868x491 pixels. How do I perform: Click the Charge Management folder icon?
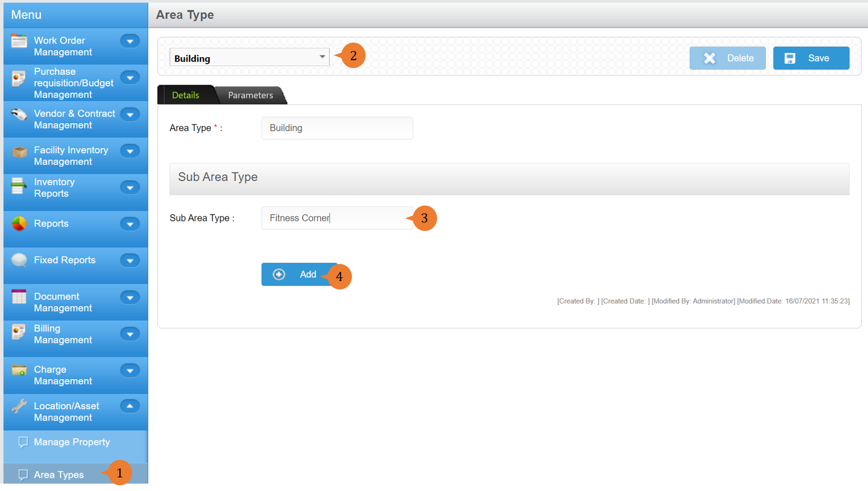coord(19,370)
